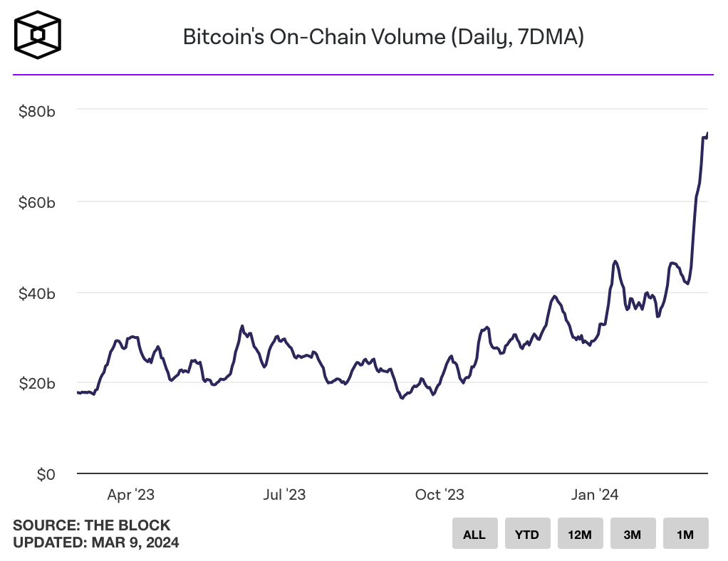
Task: Click the Bitcoin's On-Chain Volume chart title
Action: tap(383, 37)
